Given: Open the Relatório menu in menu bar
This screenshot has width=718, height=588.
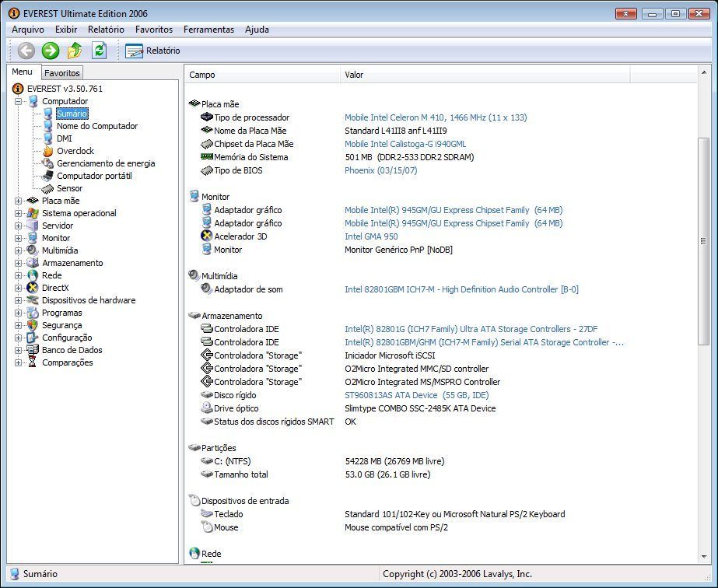Looking at the screenshot, I should click(106, 30).
